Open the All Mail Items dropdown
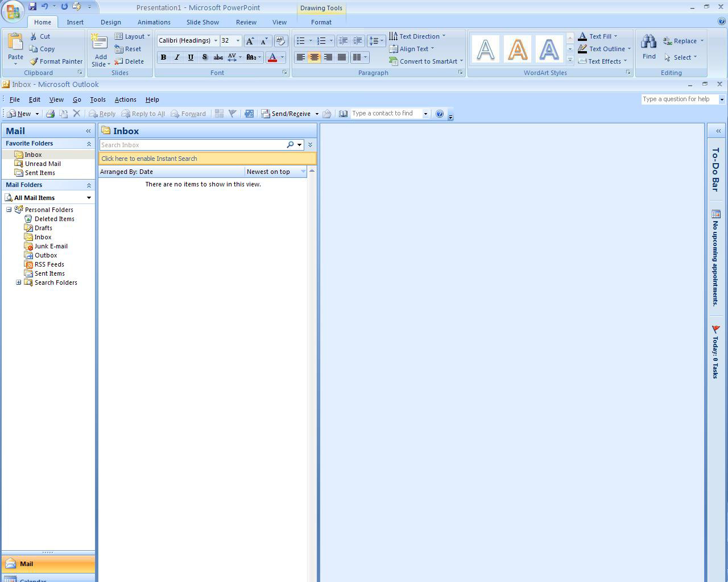 (x=89, y=198)
